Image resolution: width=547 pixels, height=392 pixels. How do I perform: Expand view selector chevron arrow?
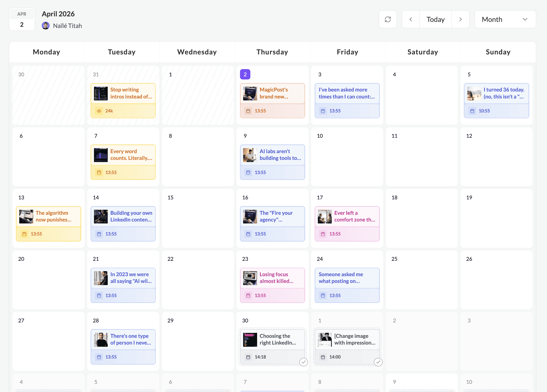pyautogui.click(x=525, y=19)
